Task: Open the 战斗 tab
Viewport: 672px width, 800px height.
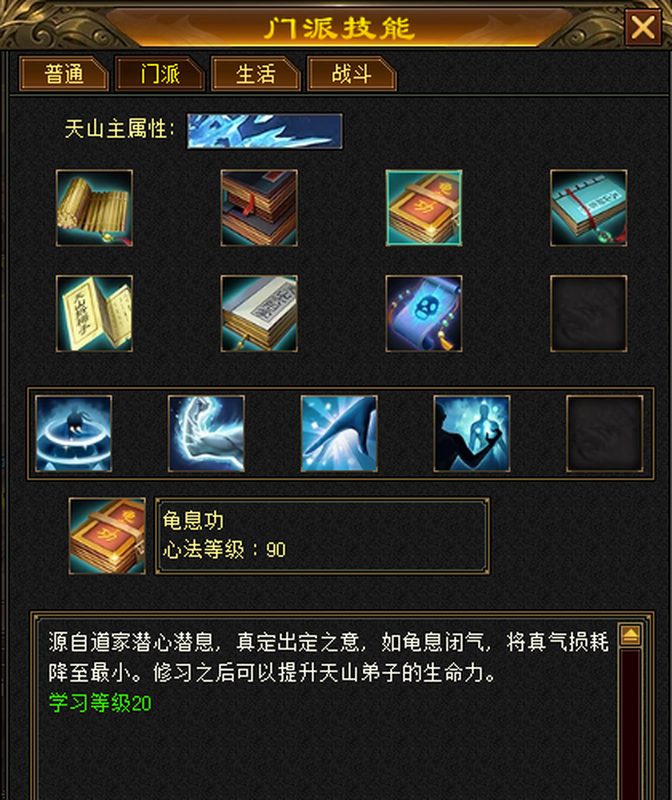Action: coord(352,74)
